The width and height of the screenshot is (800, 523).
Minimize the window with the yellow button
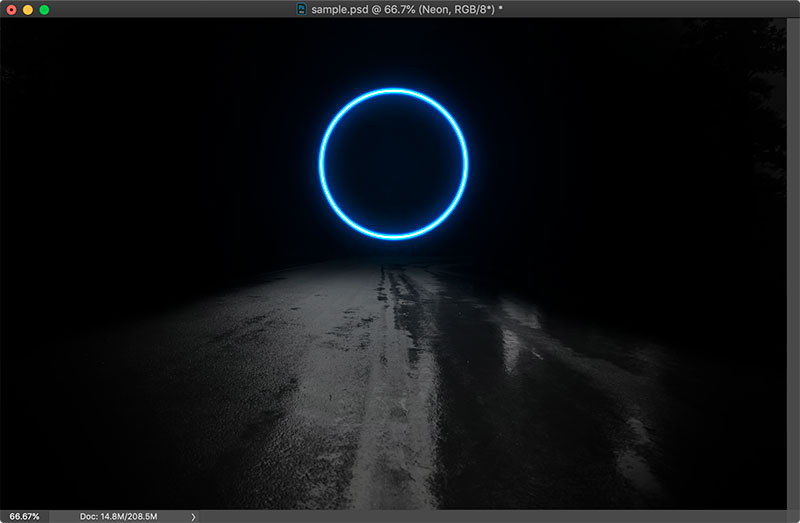click(27, 9)
